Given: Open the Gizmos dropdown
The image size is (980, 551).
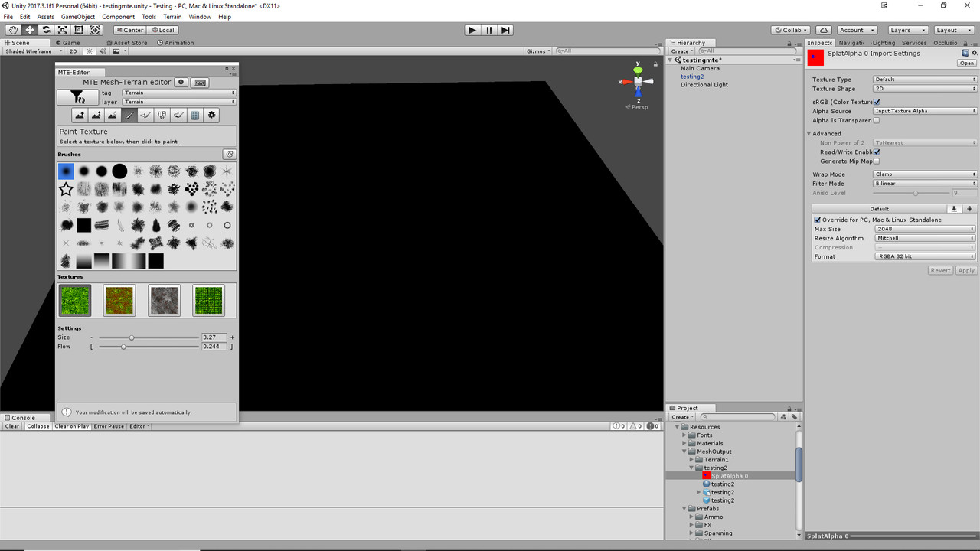Looking at the screenshot, I should pyautogui.click(x=538, y=51).
